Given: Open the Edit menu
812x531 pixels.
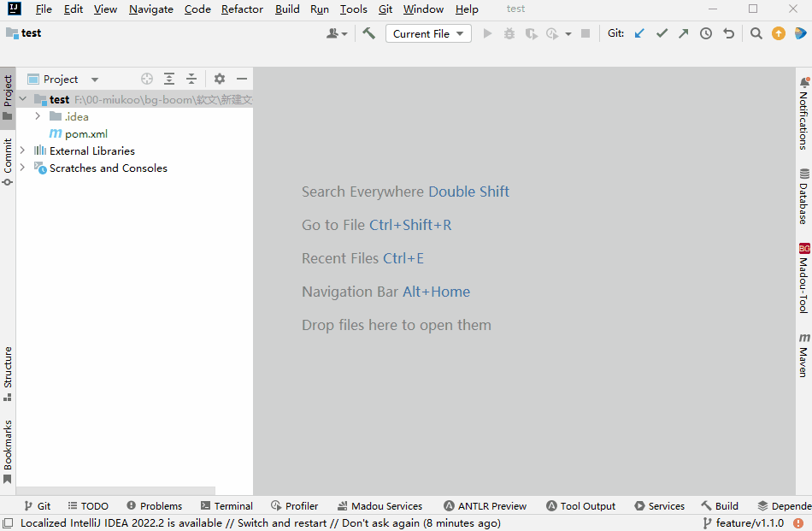Looking at the screenshot, I should pyautogui.click(x=74, y=9).
